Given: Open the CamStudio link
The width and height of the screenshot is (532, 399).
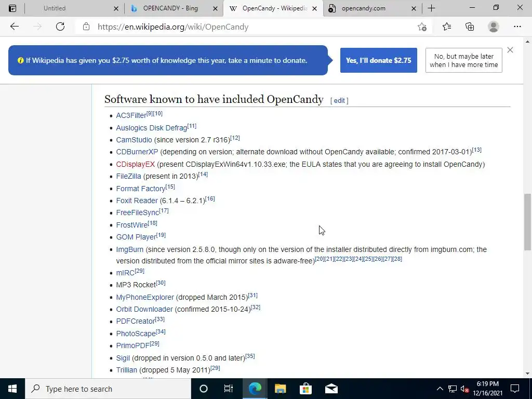Looking at the screenshot, I should pyautogui.click(x=134, y=140).
